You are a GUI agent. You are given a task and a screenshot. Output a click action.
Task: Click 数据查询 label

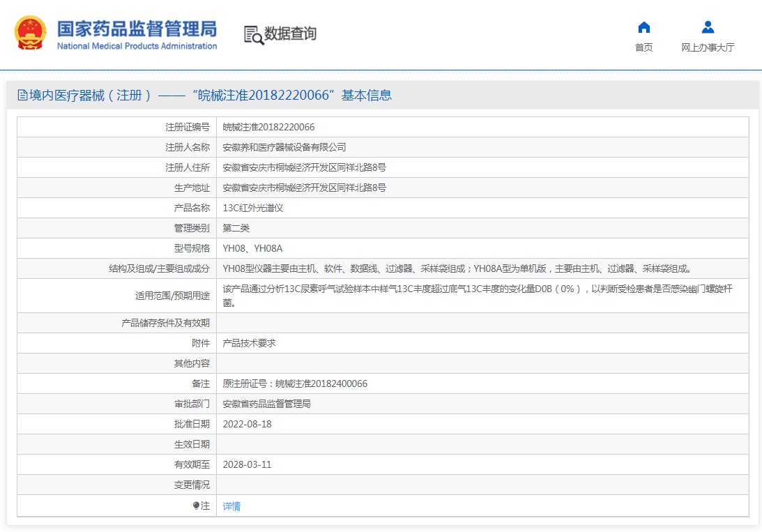point(290,34)
